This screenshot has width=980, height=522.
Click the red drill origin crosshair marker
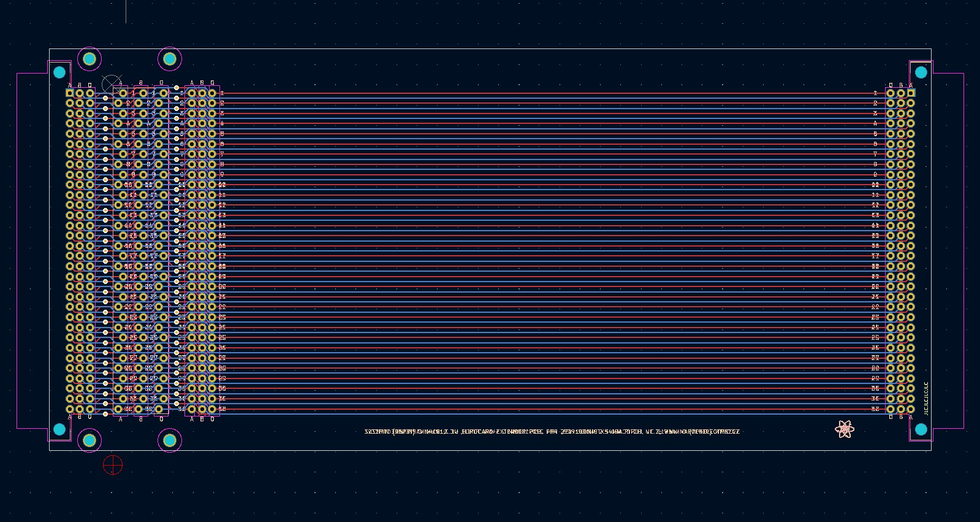(113, 465)
